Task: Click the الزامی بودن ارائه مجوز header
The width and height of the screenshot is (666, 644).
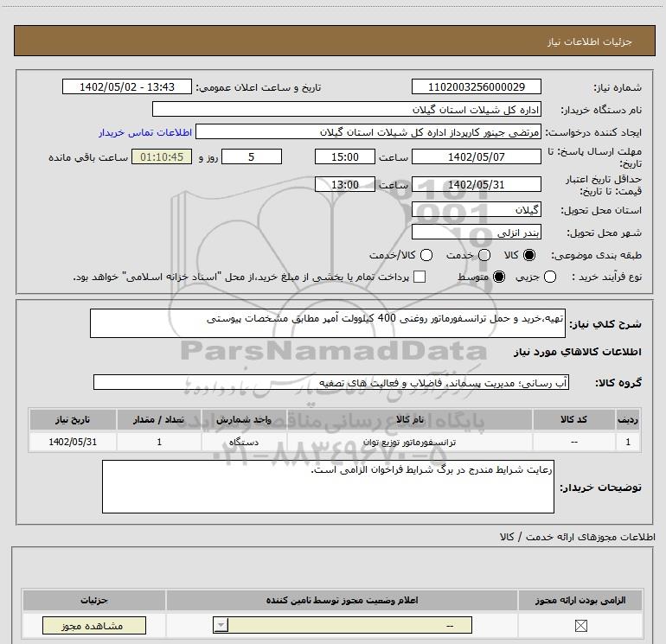Action: (580, 600)
